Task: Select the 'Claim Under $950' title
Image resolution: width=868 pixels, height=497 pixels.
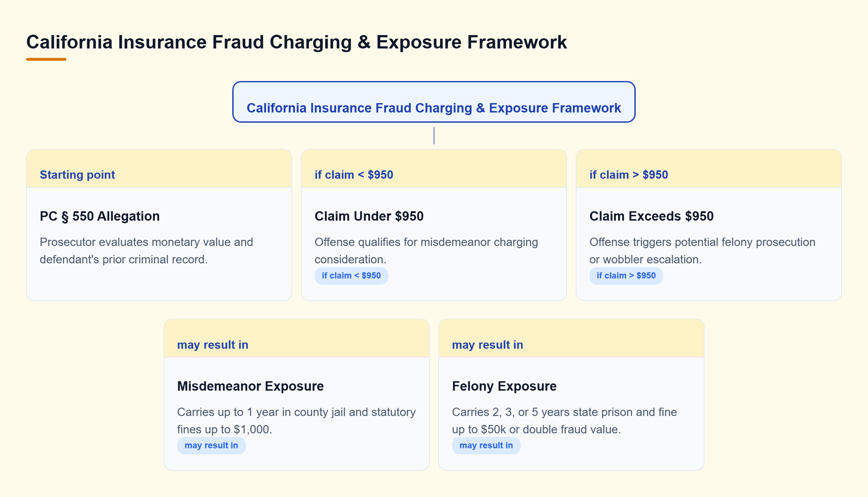Action: 369,216
